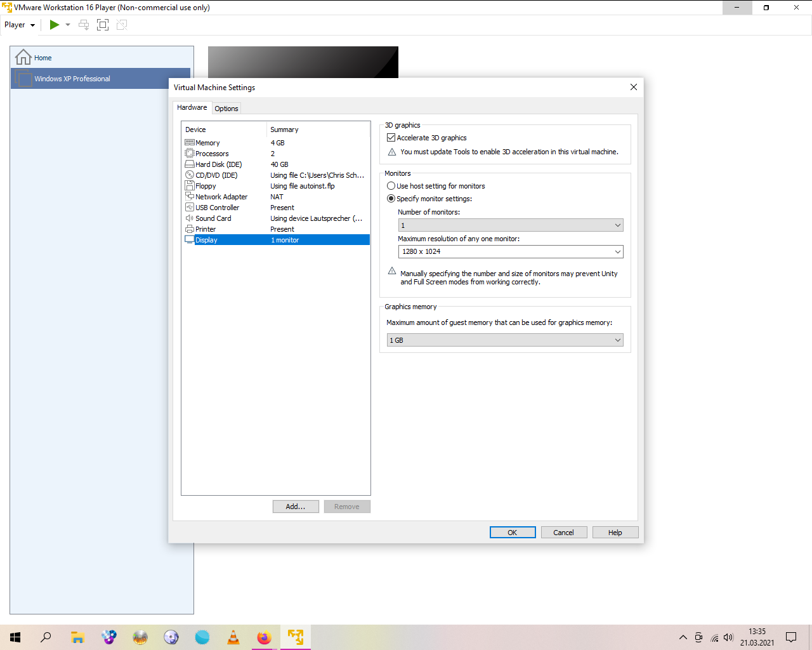Toggle Accelerate 3D graphics checkbox
Screen dimensions: 812x650
(391, 138)
